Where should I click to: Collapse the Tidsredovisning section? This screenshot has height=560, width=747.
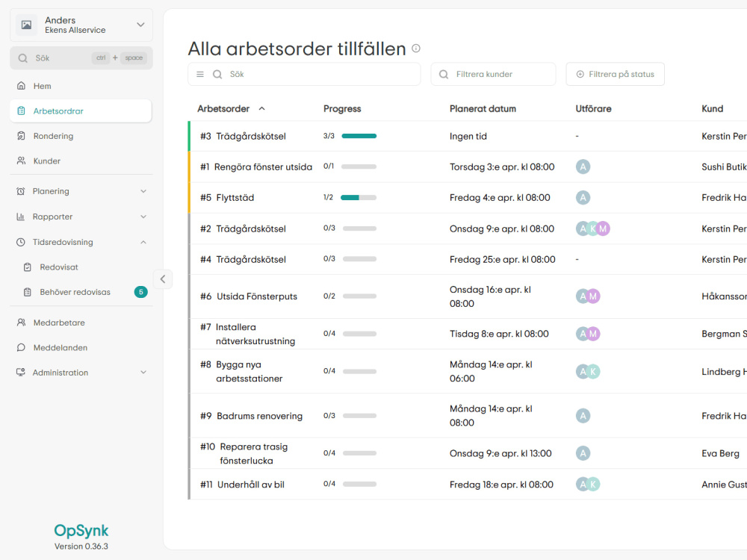click(81, 242)
